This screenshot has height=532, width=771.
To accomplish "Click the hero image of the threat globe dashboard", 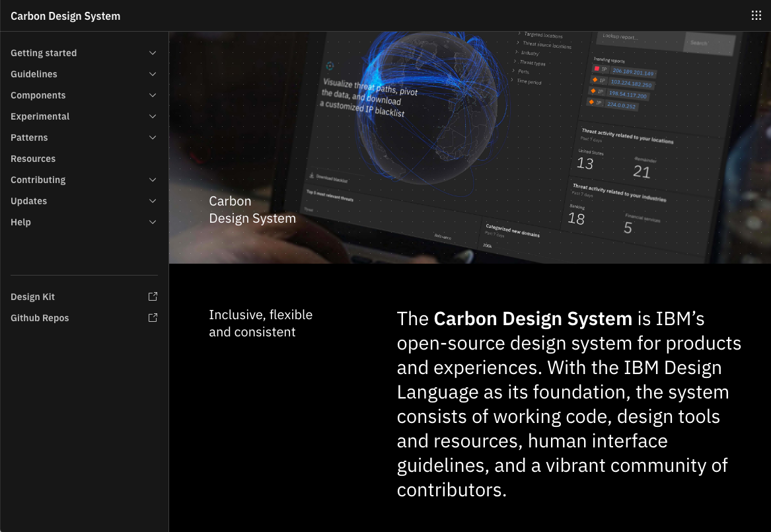I will tap(470, 147).
